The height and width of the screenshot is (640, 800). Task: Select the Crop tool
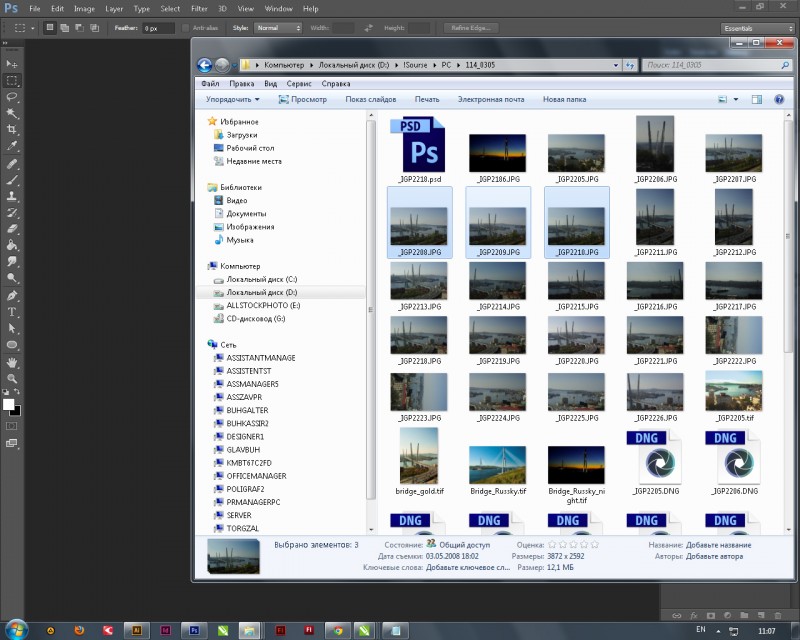(x=12, y=130)
